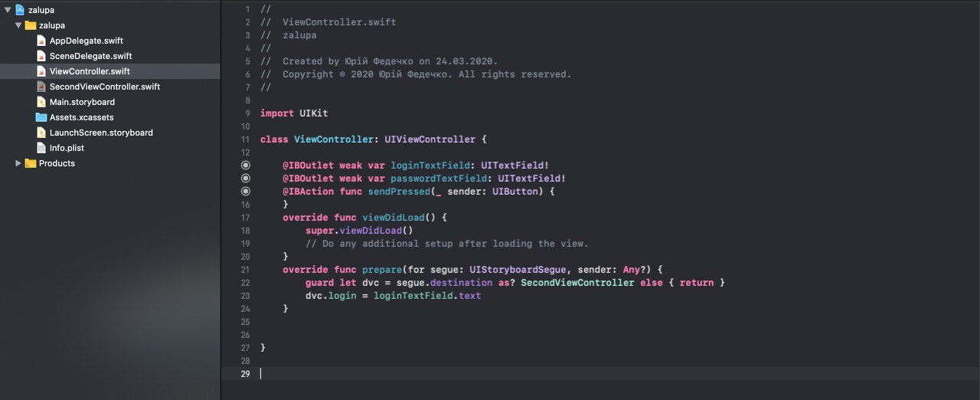Open SecondViewController.swift in the navigator

click(105, 87)
